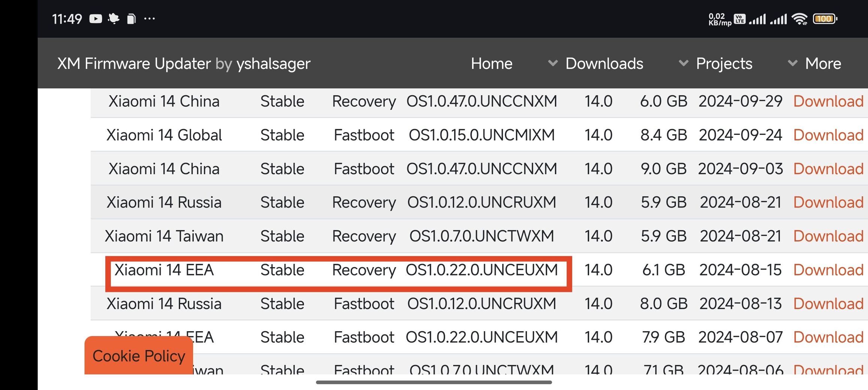Open XM Firmware Updater site title
868x390 pixels.
[x=184, y=63]
